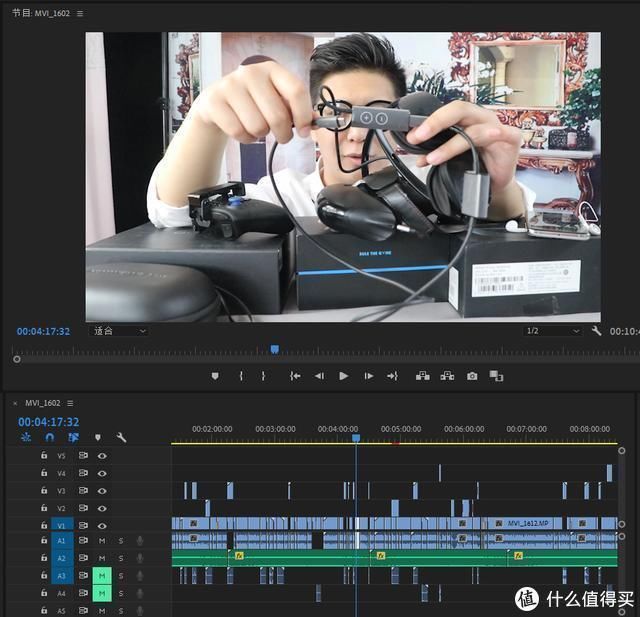Solo audio track A3
Screen dimensions: 640x617
pos(121,576)
